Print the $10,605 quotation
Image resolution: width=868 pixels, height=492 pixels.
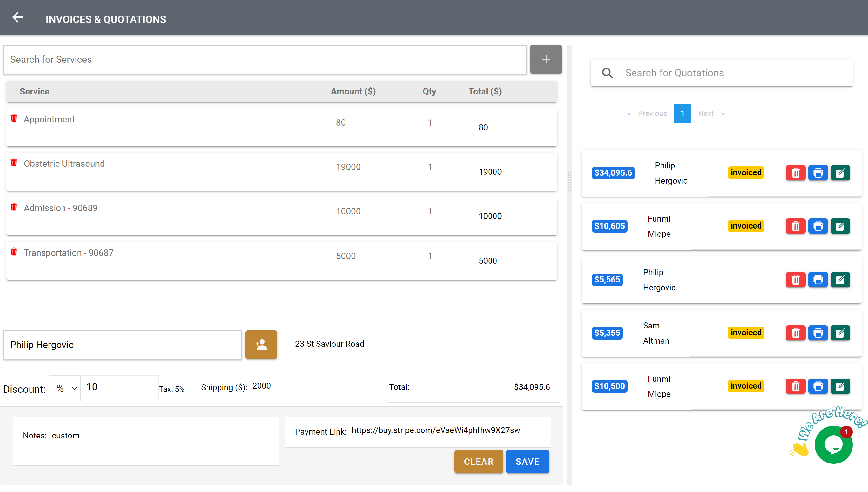coord(818,226)
